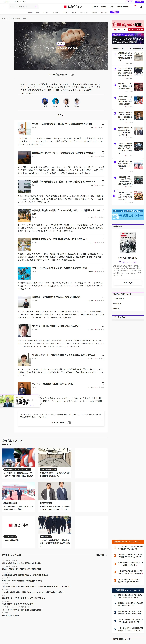Focus the キーワードで記事を検索 search field
This screenshot has height=644, width=146.
(x=21, y=7)
